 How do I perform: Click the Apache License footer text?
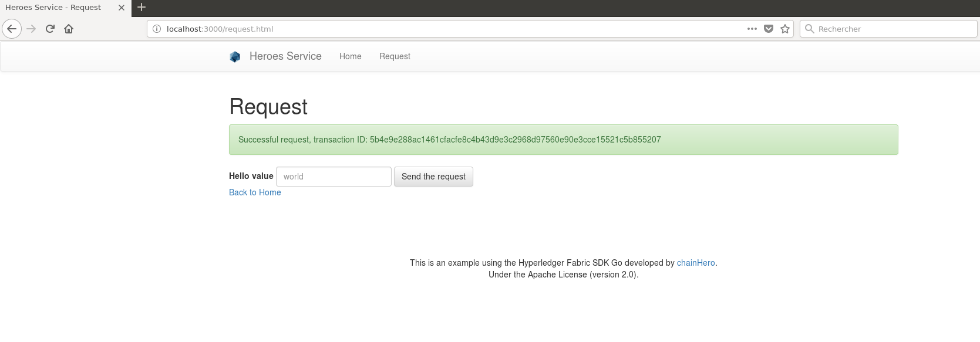click(x=564, y=275)
